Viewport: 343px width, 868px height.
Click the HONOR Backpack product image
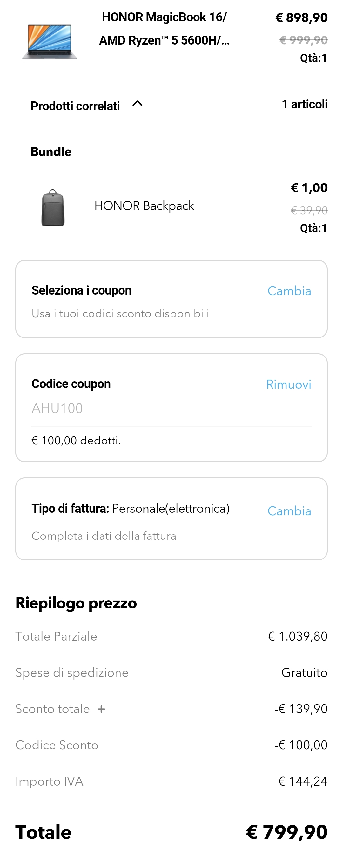pyautogui.click(x=53, y=207)
